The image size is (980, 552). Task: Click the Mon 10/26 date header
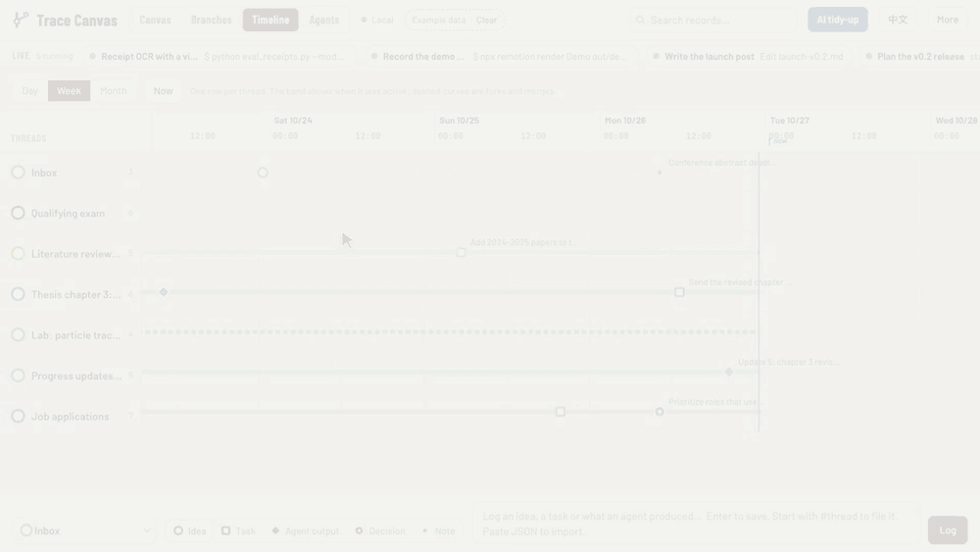[625, 120]
